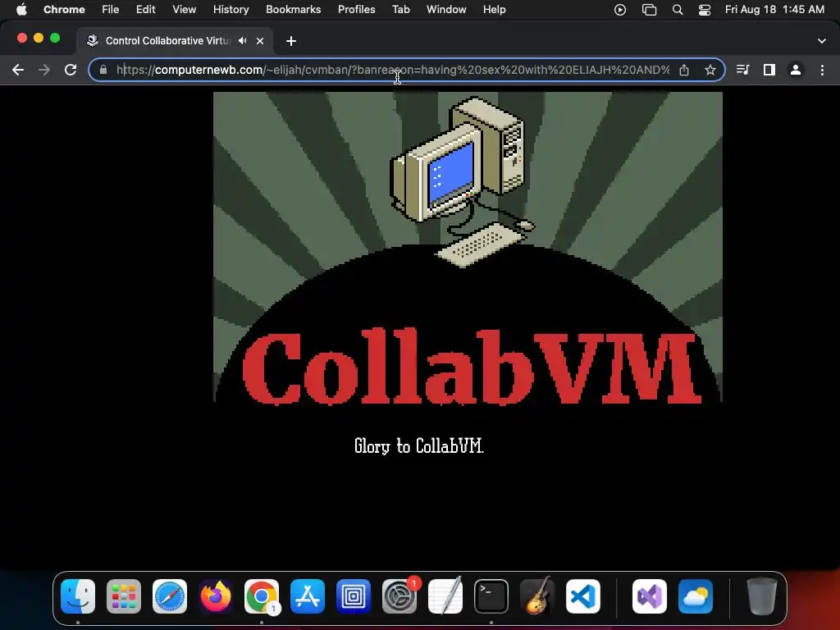Open the cloud weather app in Dock
The width and height of the screenshot is (840, 630).
(x=696, y=596)
